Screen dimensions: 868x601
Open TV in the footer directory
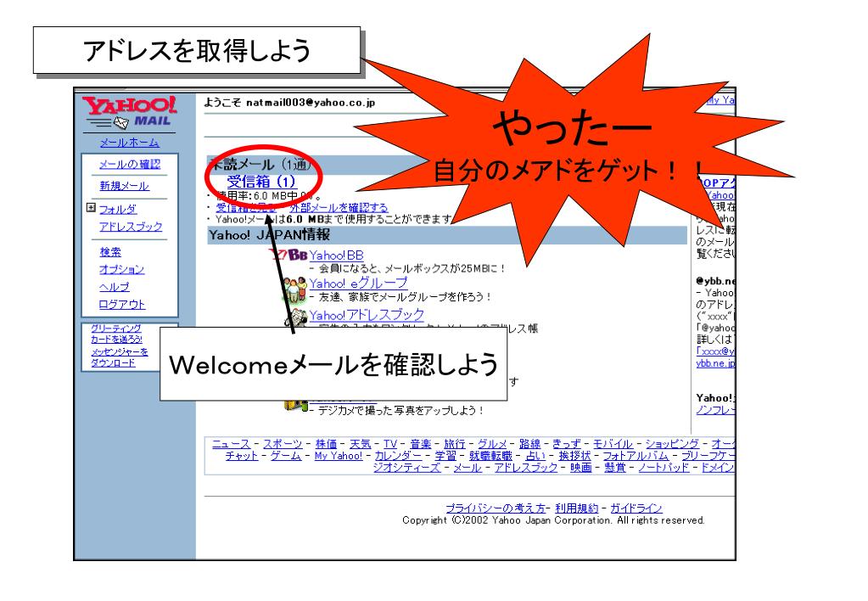[390, 444]
